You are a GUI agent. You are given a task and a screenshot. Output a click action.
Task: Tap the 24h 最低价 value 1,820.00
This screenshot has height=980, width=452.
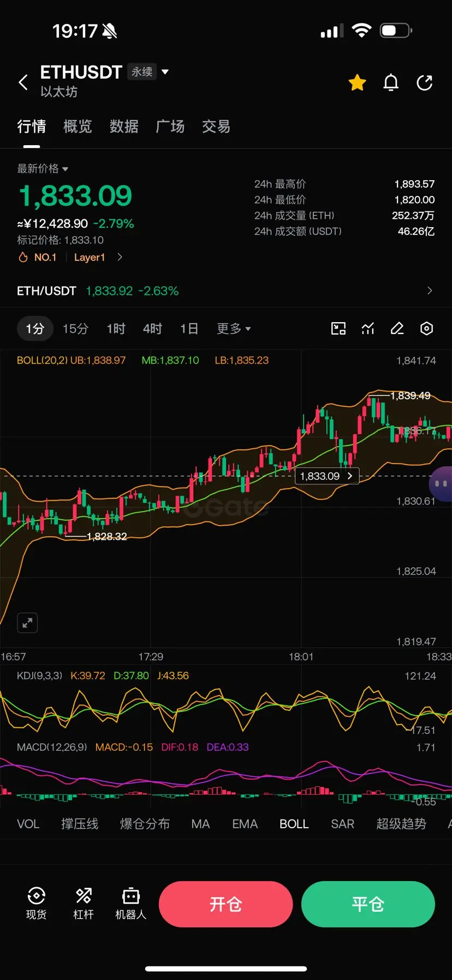[414, 200]
